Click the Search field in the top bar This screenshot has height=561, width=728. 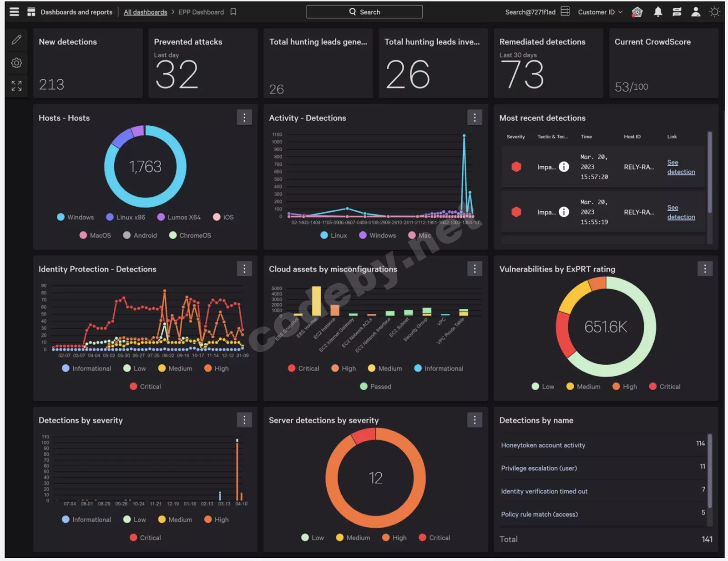pyautogui.click(x=364, y=12)
